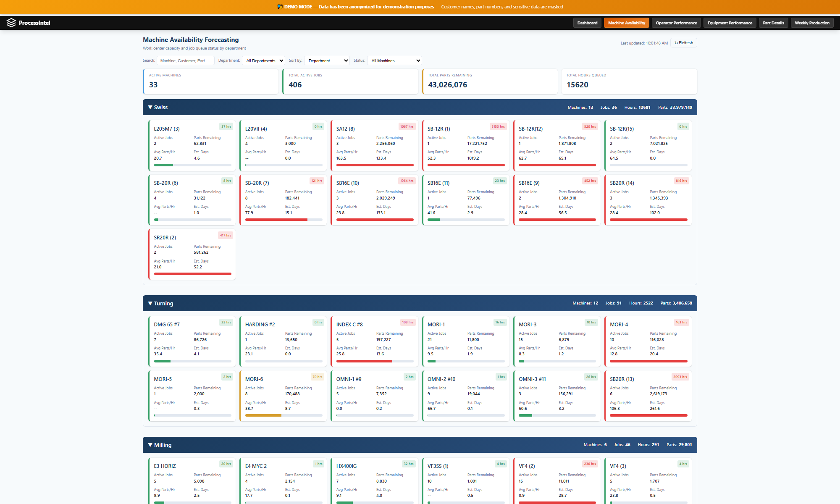Go to Equipment Performance
Screen dimensions: 840x504
click(x=730, y=23)
